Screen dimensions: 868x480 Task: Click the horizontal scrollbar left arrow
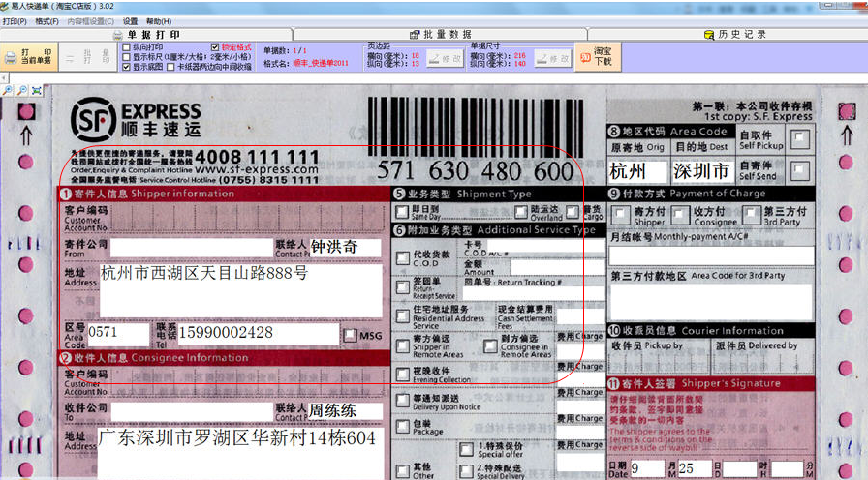click(x=5, y=78)
